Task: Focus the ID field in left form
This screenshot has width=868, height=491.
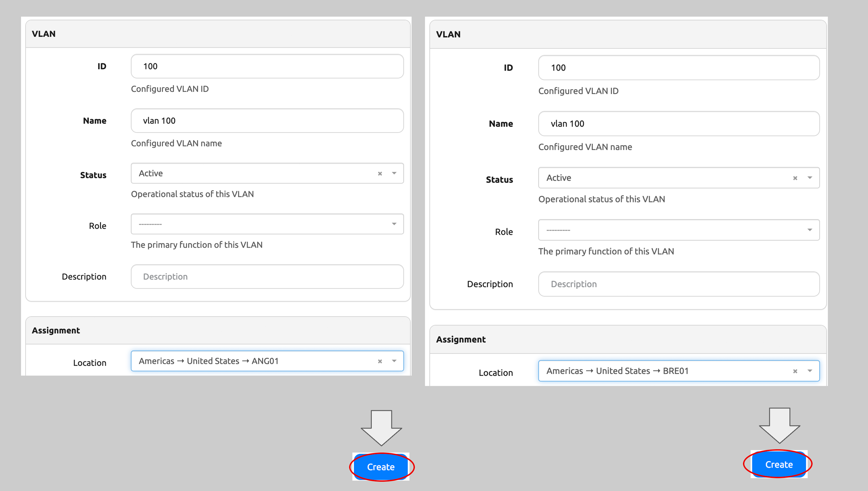Action: pyautogui.click(x=267, y=67)
